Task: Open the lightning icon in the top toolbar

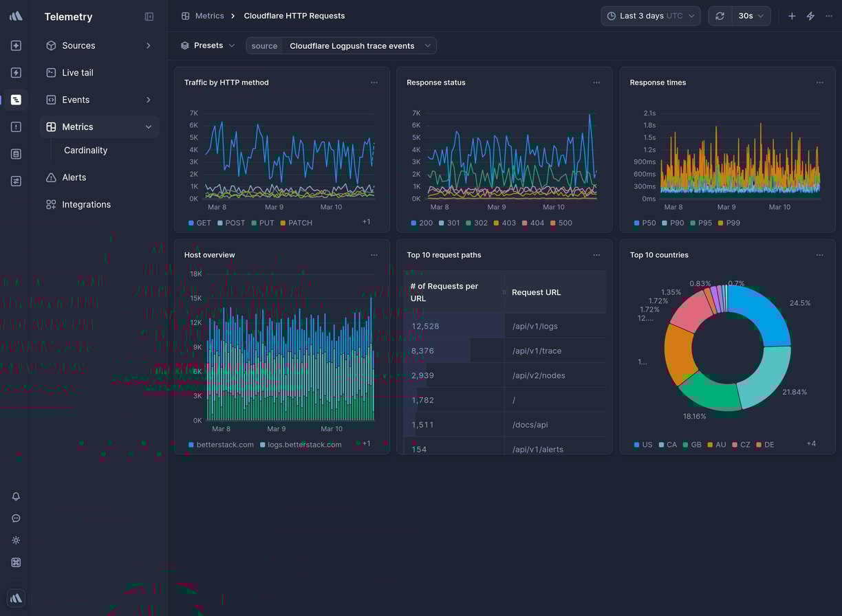Action: [x=810, y=15]
